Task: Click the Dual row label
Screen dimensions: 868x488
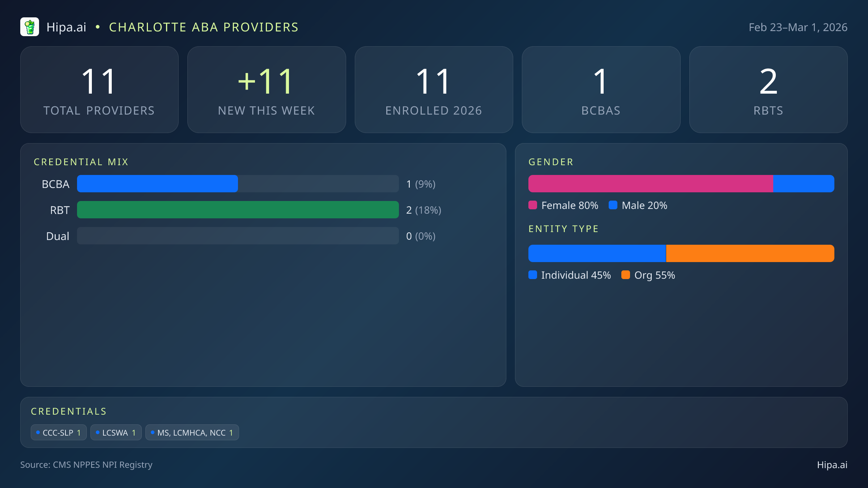Action: 58,236
